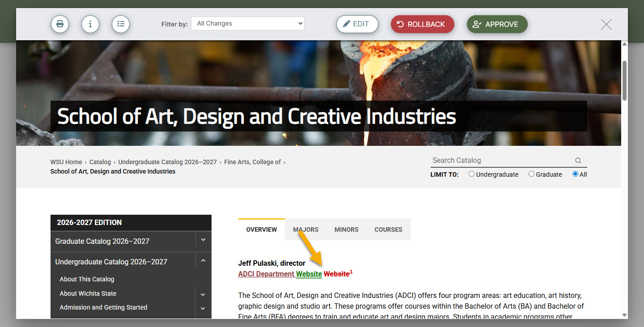Click the EDIT button
Image resolution: width=644 pixels, height=327 pixels.
[357, 24]
